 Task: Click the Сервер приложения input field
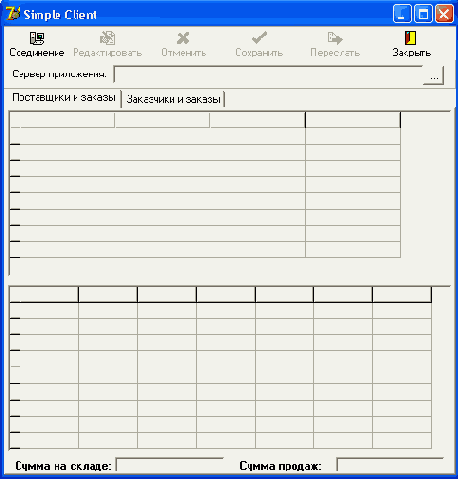tap(269, 74)
